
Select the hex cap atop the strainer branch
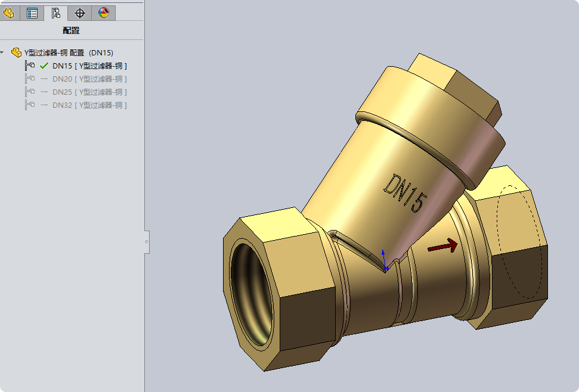click(456, 89)
